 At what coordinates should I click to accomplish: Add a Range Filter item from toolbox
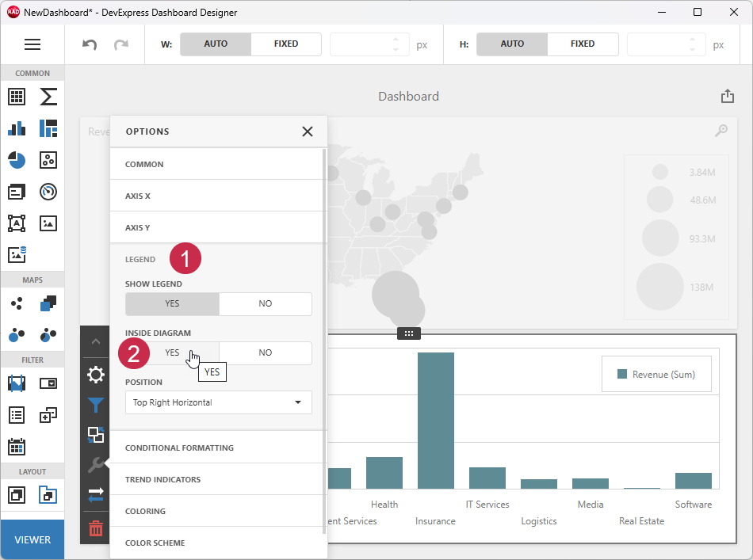coord(17,383)
